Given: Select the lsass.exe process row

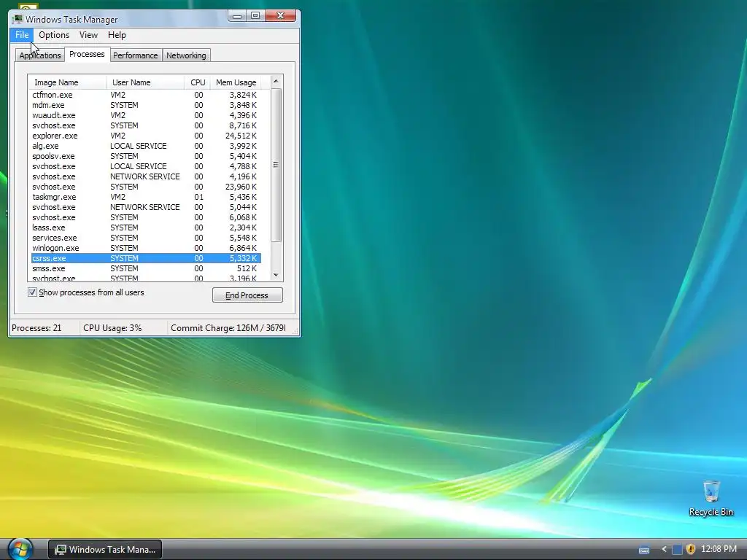Looking at the screenshot, I should 146,228.
